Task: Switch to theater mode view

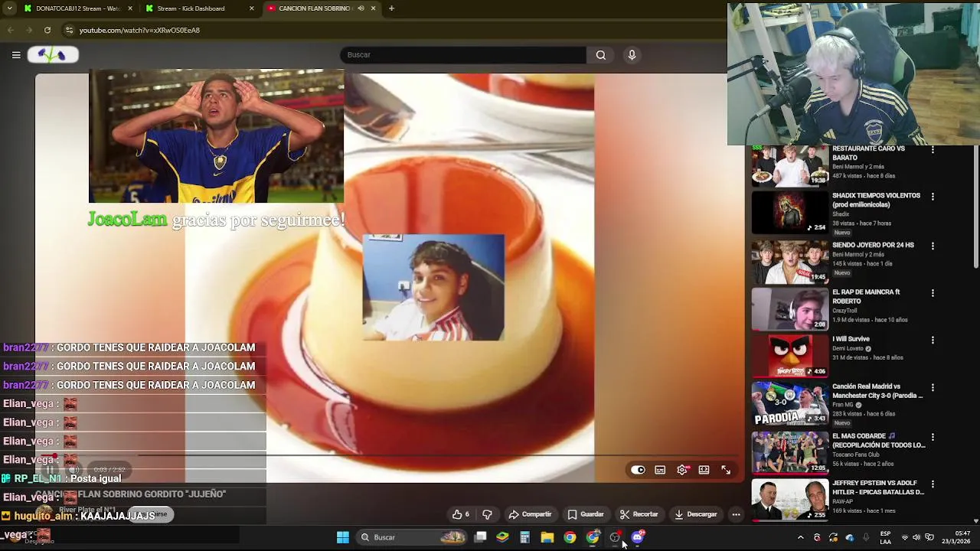Action: coord(704,470)
